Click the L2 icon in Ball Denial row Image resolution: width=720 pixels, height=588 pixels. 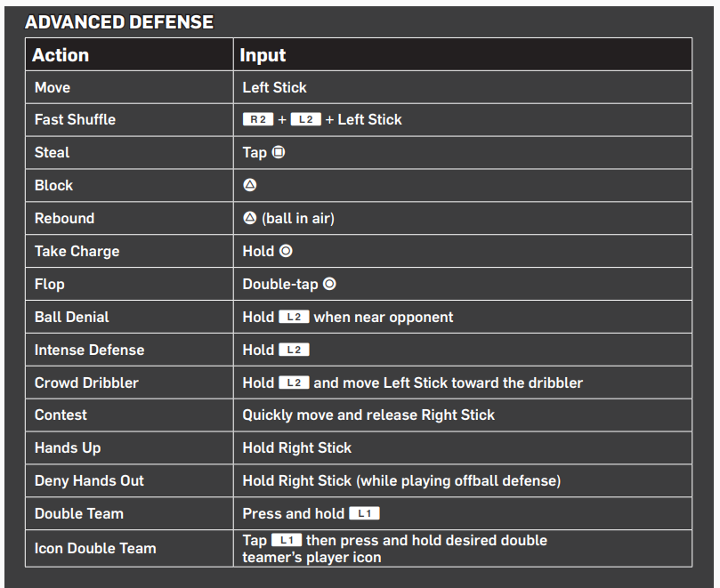pos(294,317)
